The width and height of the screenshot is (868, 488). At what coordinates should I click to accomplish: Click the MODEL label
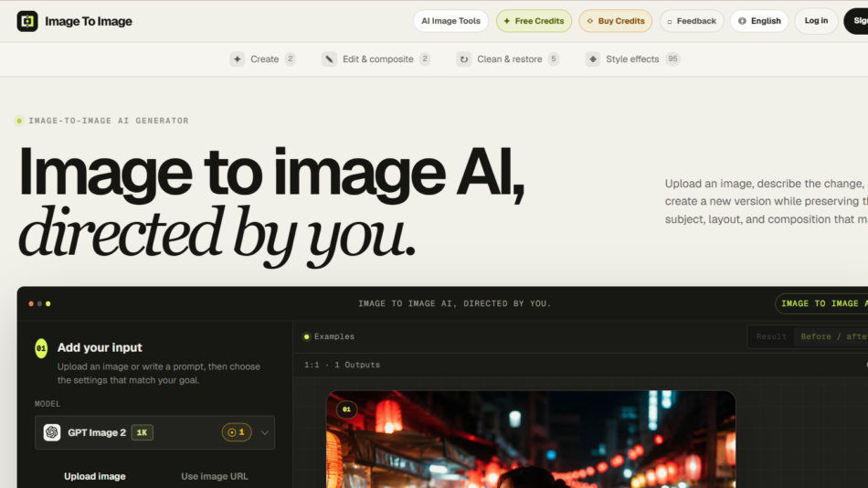pos(48,404)
